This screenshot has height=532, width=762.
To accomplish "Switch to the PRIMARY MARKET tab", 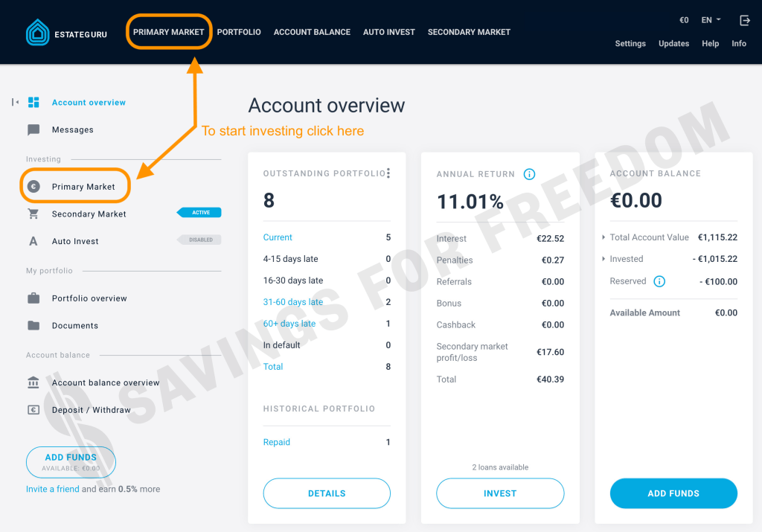I will tap(169, 32).
